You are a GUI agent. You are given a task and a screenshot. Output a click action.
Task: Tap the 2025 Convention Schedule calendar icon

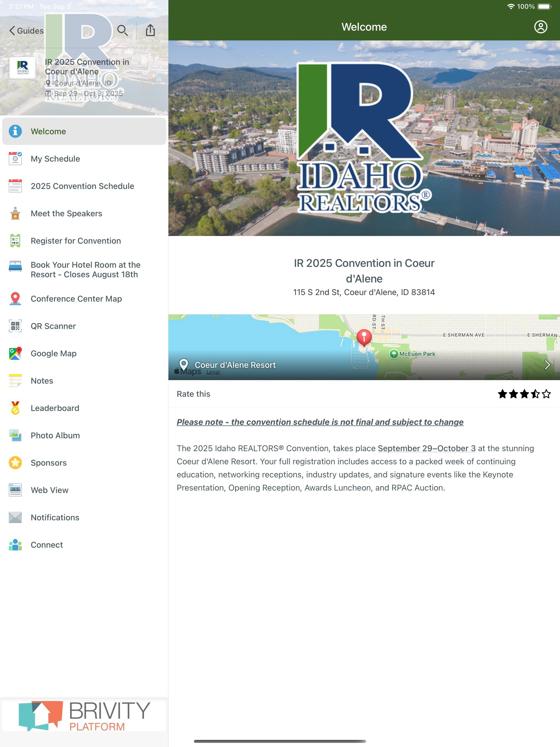(x=15, y=186)
